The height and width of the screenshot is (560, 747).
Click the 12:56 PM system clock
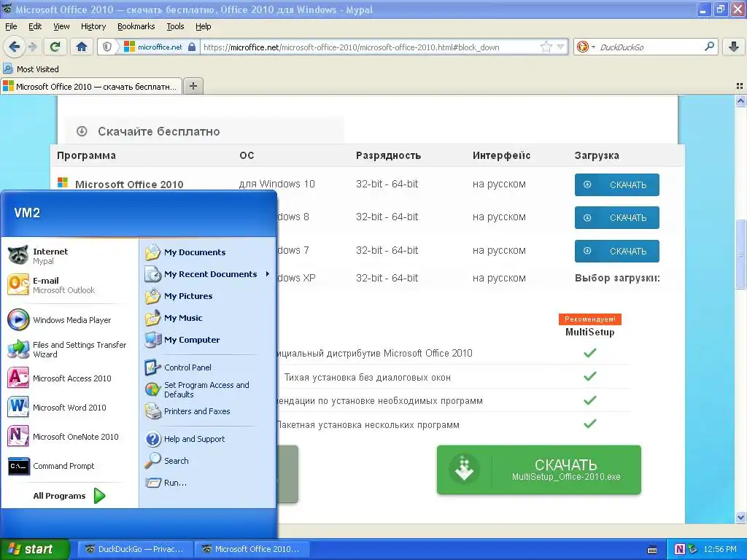tap(720, 549)
